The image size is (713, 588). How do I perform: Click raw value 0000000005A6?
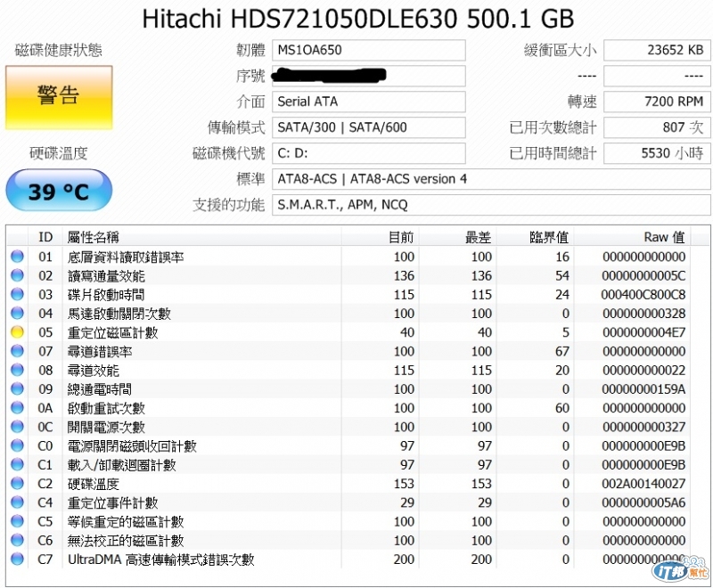click(x=643, y=503)
